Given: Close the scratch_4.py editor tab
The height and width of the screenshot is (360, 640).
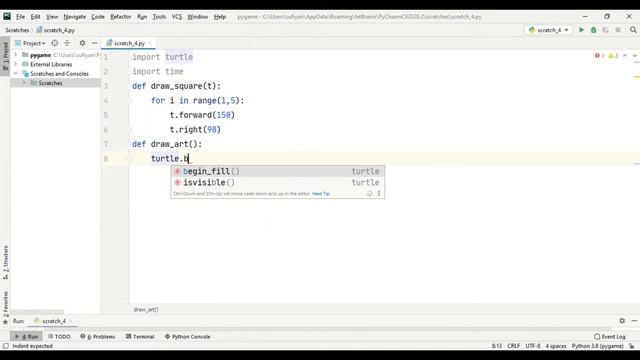Looking at the screenshot, I should (150, 43).
